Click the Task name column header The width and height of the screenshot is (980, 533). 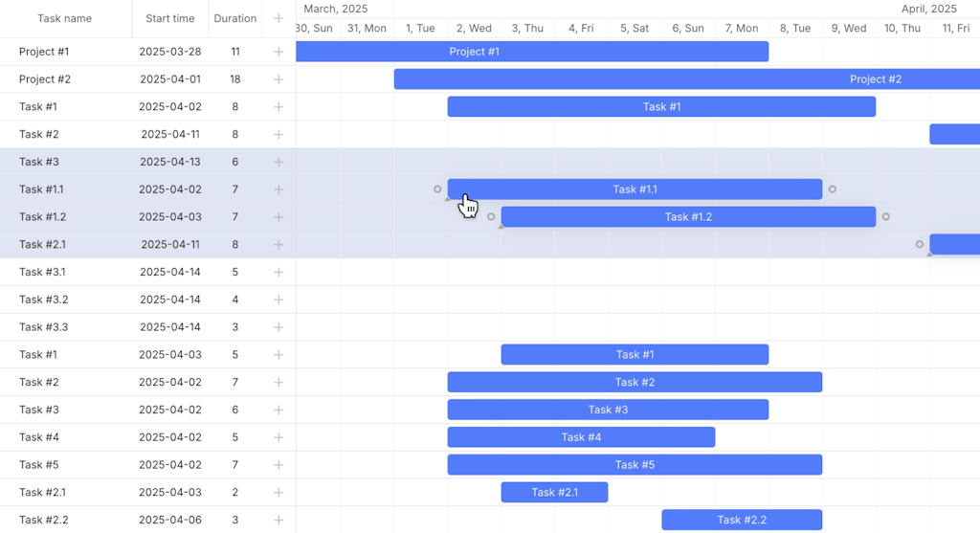[x=64, y=19]
